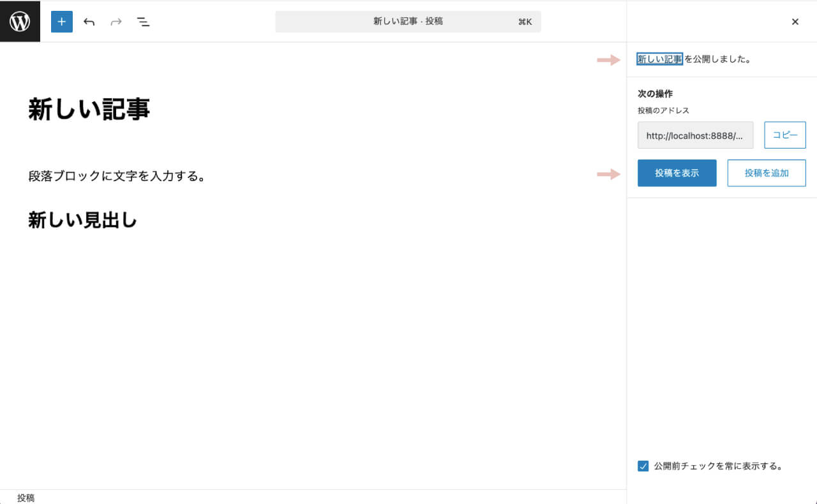
Task: Undo the last editing change
Action: pos(89,21)
